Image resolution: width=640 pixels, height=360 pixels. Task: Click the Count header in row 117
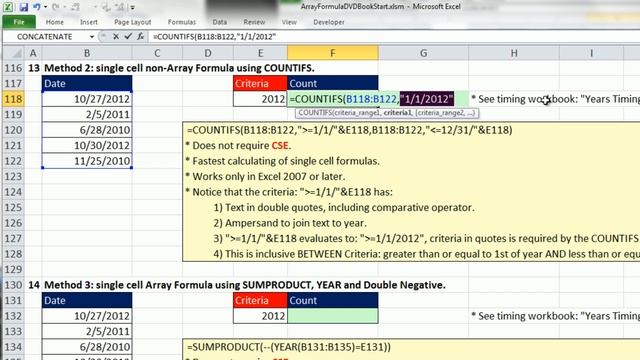click(x=333, y=83)
